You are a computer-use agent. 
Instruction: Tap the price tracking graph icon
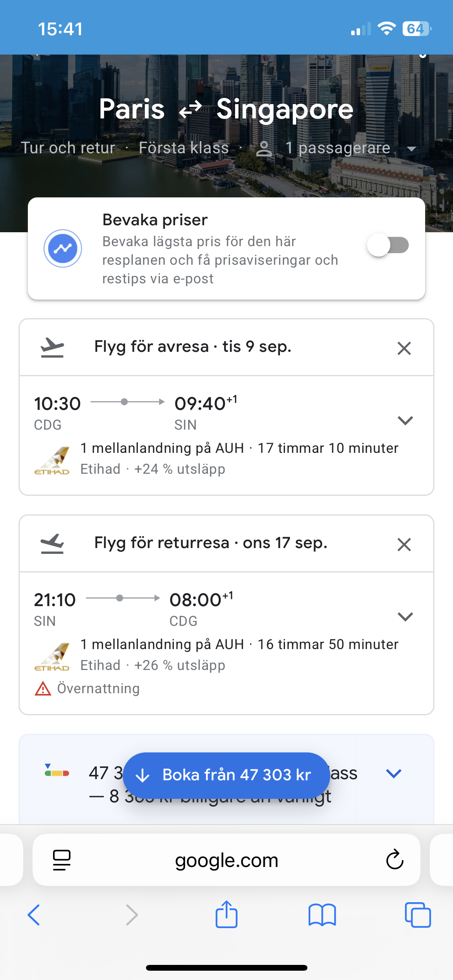[63, 248]
